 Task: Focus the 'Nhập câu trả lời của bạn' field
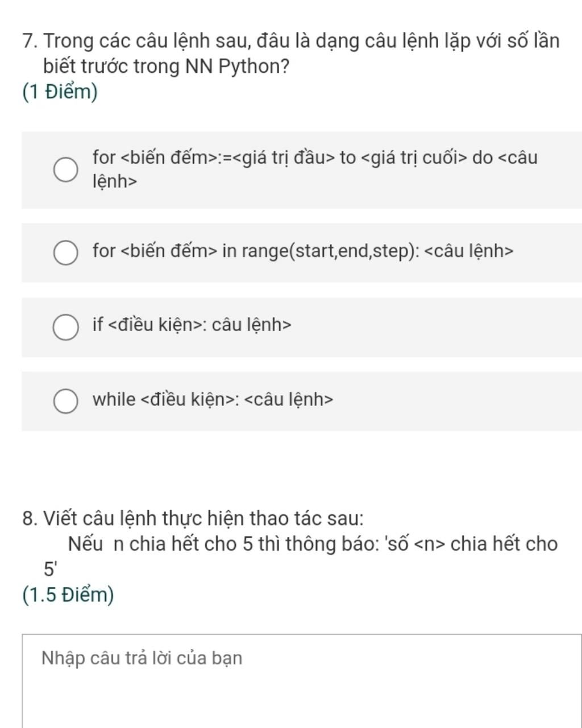tap(302, 681)
